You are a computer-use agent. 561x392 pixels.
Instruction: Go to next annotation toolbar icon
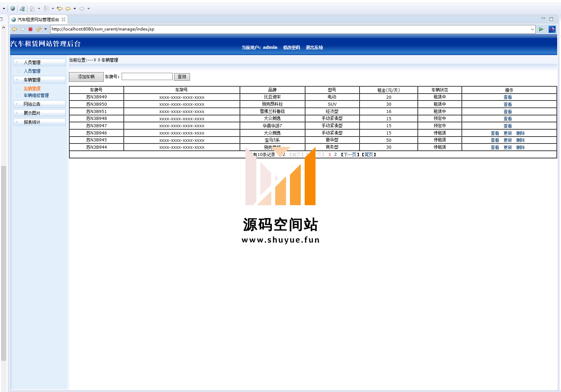32,8
